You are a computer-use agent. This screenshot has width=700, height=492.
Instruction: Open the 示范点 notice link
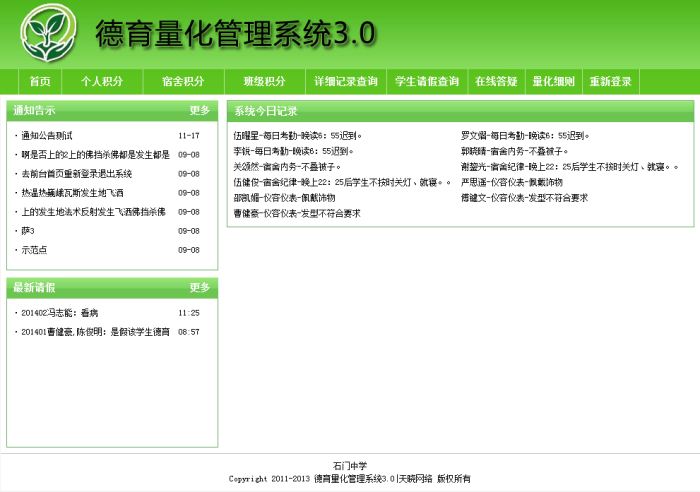click(34, 250)
